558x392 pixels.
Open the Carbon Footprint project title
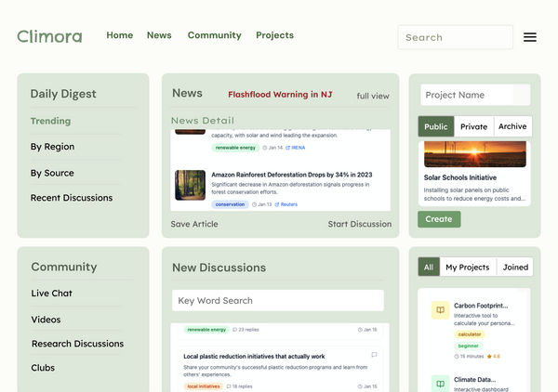click(x=481, y=306)
